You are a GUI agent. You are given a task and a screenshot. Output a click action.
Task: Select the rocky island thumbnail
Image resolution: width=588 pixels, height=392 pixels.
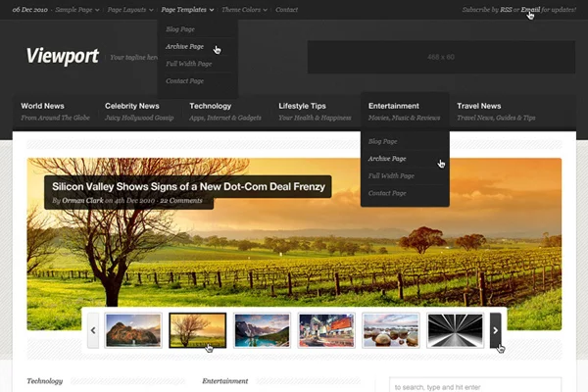133,330
